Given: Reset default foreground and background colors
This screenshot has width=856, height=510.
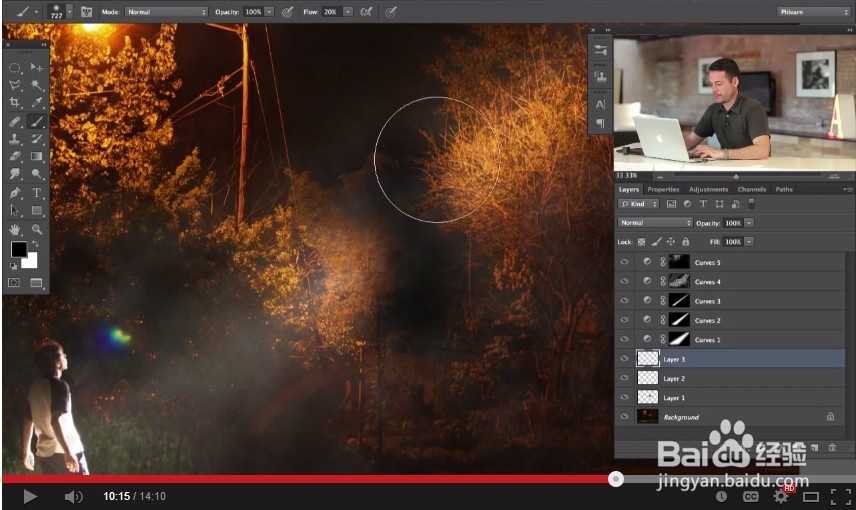Looking at the screenshot, I should [13, 266].
